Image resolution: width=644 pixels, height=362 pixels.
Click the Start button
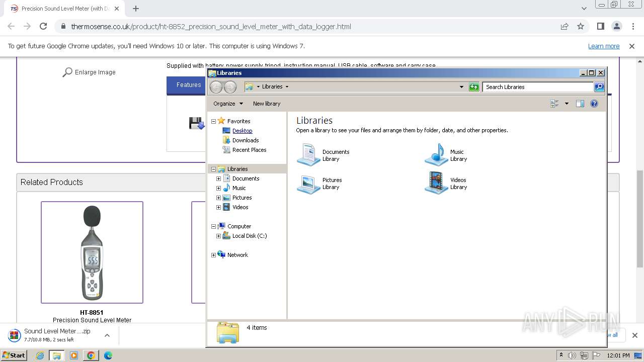[14, 355]
